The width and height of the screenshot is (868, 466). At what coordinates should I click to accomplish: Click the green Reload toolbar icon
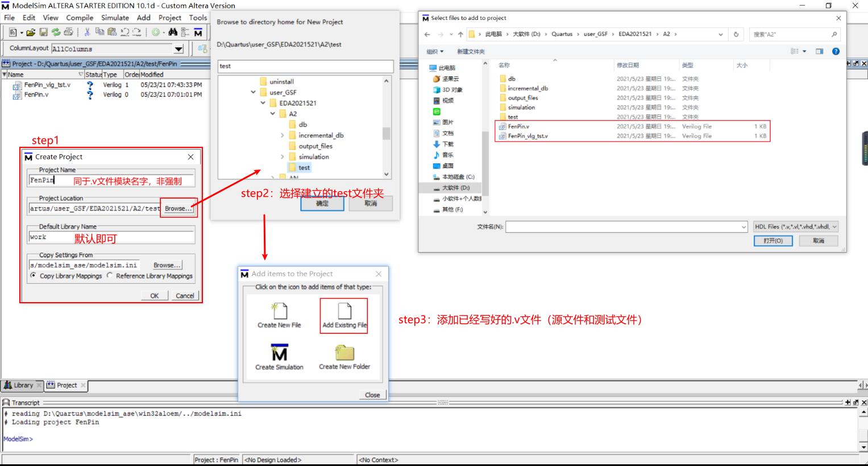[x=56, y=32]
